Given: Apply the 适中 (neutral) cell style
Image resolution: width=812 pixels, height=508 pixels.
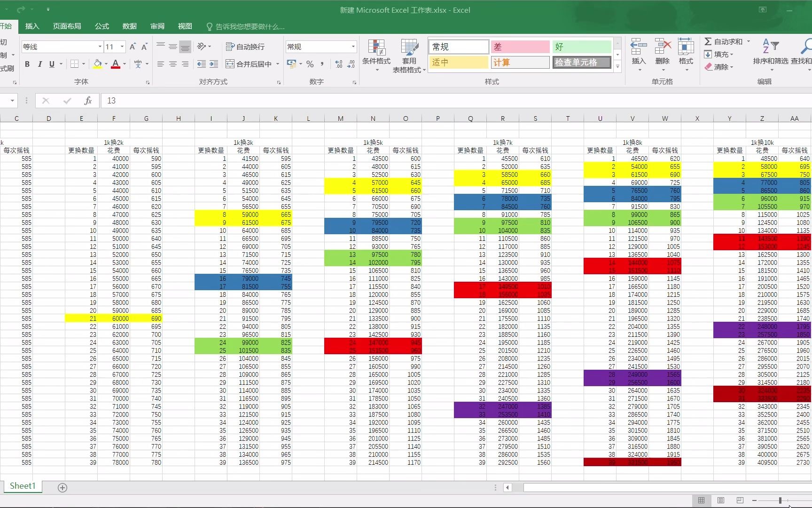Looking at the screenshot, I should [x=458, y=62].
